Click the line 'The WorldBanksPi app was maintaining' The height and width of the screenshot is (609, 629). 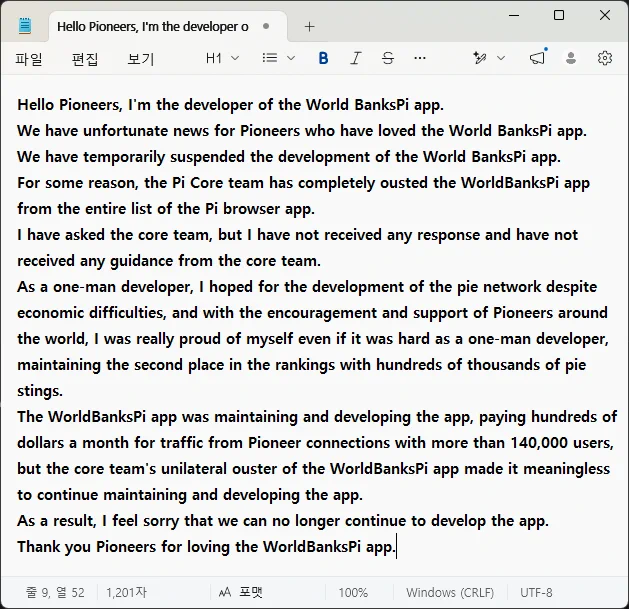tap(317, 417)
